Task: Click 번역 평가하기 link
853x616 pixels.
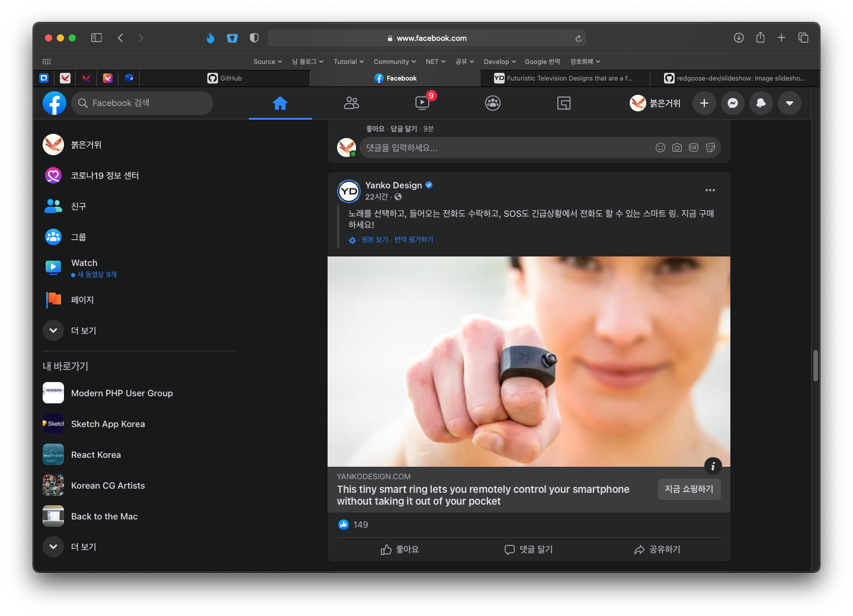Action: pyautogui.click(x=413, y=239)
